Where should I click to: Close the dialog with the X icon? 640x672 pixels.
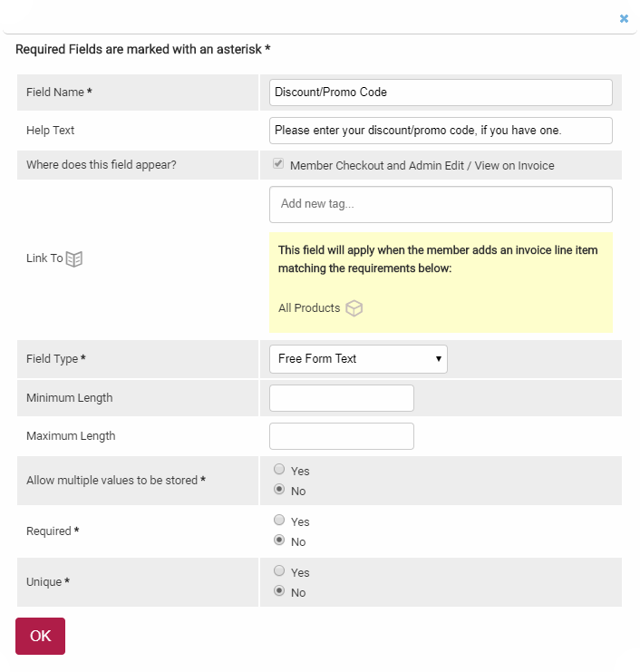624,18
